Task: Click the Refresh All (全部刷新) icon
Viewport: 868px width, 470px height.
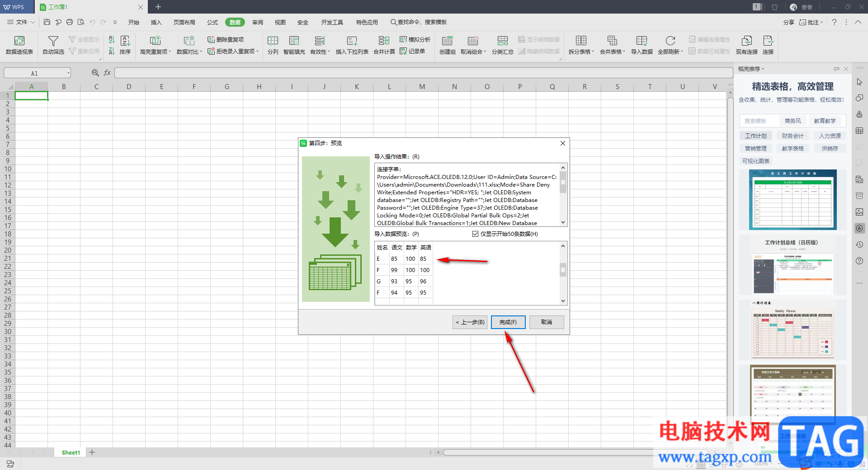Action: tap(670, 41)
